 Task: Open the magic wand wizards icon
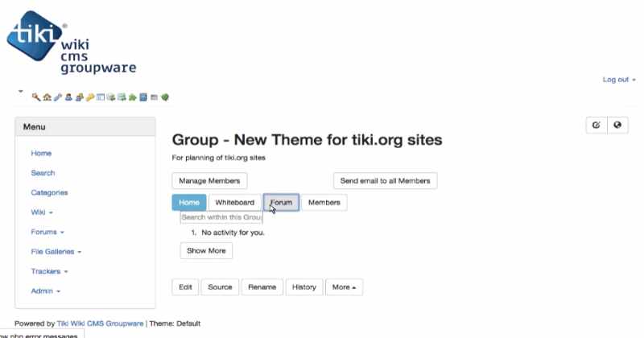[36, 97]
